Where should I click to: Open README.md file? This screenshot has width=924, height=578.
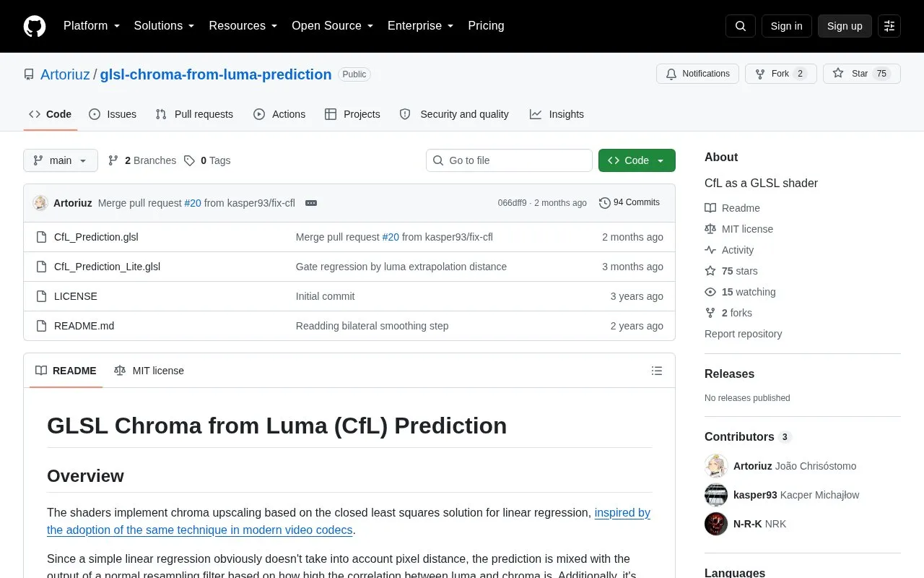tap(84, 326)
